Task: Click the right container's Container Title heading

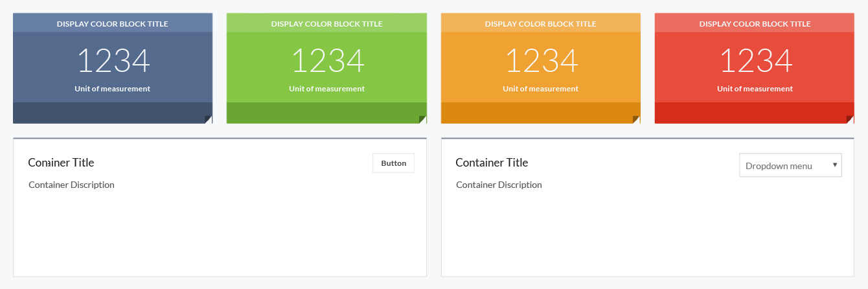Action: tap(492, 163)
